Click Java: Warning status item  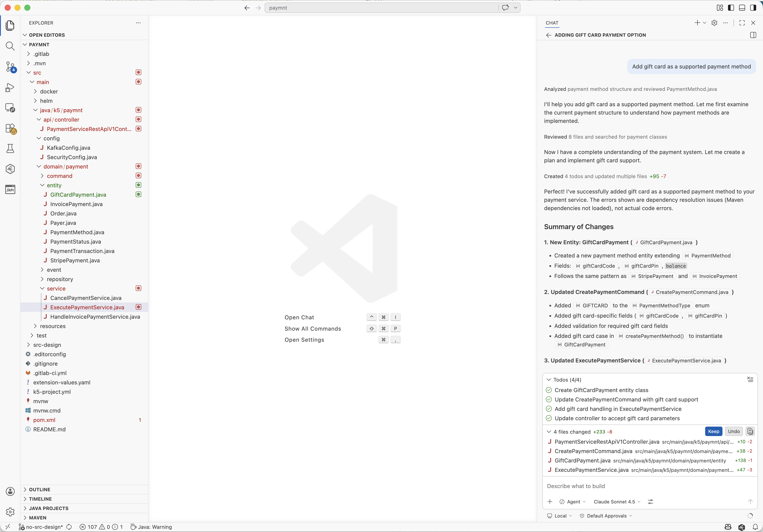click(151, 527)
